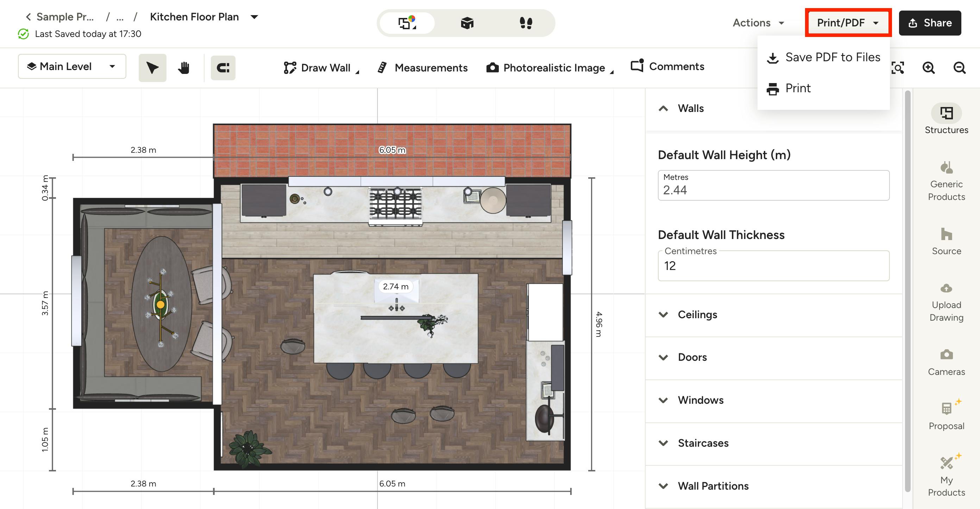
Task: Click the Share button
Action: click(930, 23)
